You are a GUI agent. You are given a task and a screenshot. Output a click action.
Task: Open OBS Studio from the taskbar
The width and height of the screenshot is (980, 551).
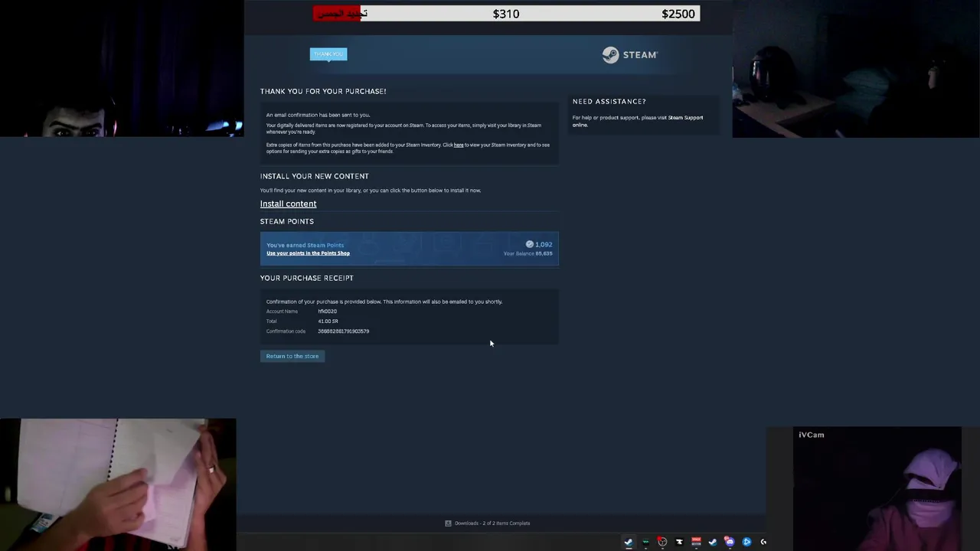pos(662,542)
